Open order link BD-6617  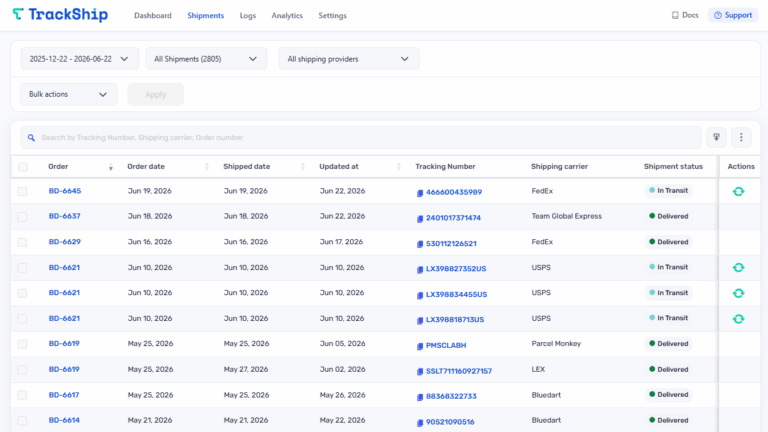click(x=64, y=395)
